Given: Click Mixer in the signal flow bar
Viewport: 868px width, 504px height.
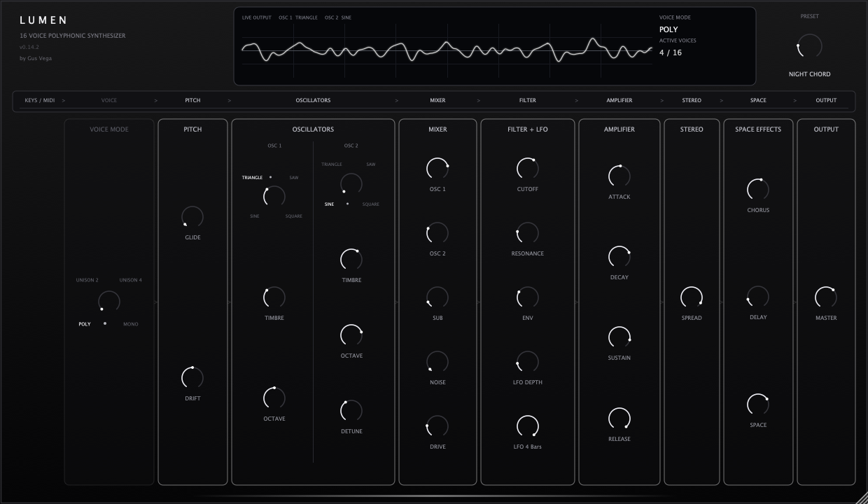Looking at the screenshot, I should tap(437, 100).
